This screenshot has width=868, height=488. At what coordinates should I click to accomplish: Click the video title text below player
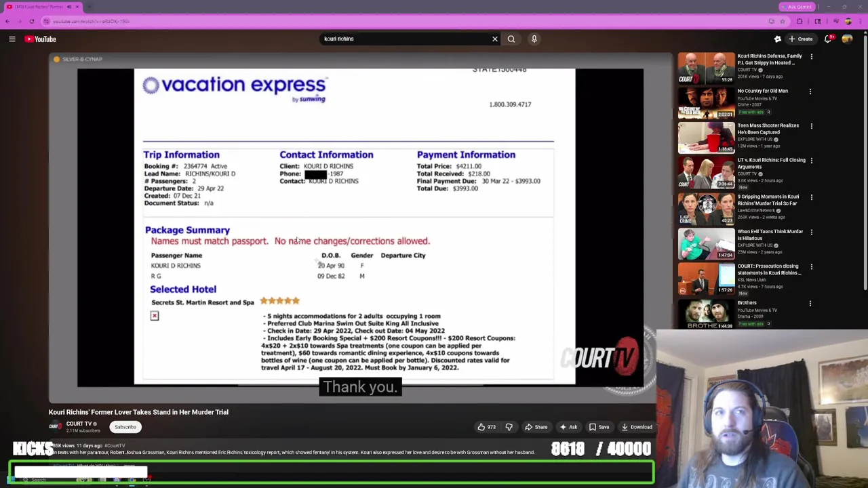coord(138,412)
